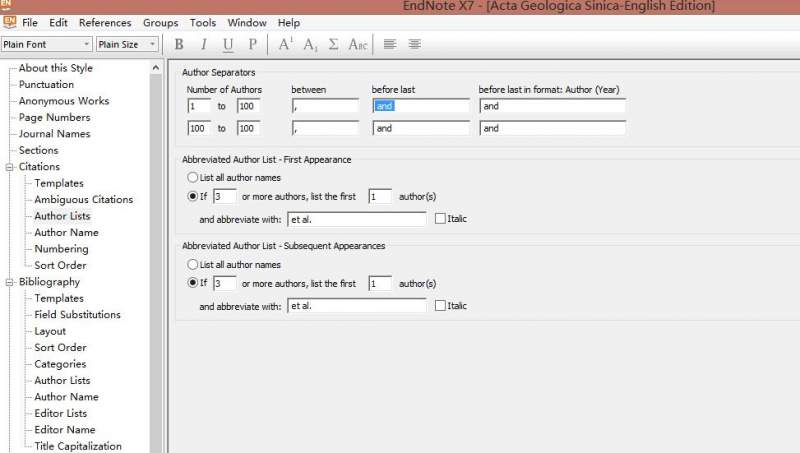Click the second row 'before last' separator field
This screenshot has width=800, height=453.
coord(421,128)
